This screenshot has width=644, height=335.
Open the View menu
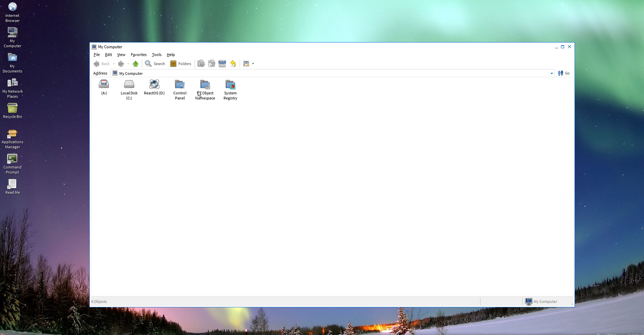(121, 55)
